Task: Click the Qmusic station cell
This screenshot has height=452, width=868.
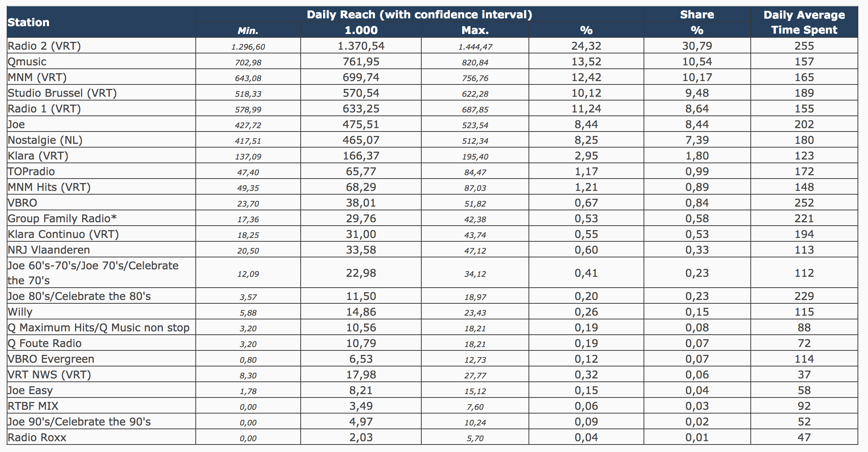Action: click(x=27, y=62)
